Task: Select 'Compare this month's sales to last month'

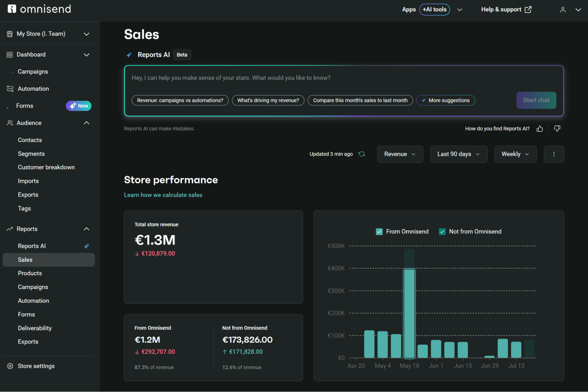Action: click(360, 101)
